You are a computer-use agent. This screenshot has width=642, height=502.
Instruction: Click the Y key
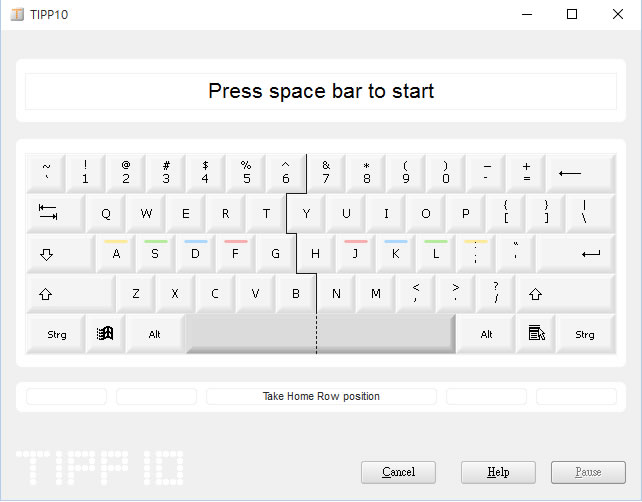pos(306,213)
